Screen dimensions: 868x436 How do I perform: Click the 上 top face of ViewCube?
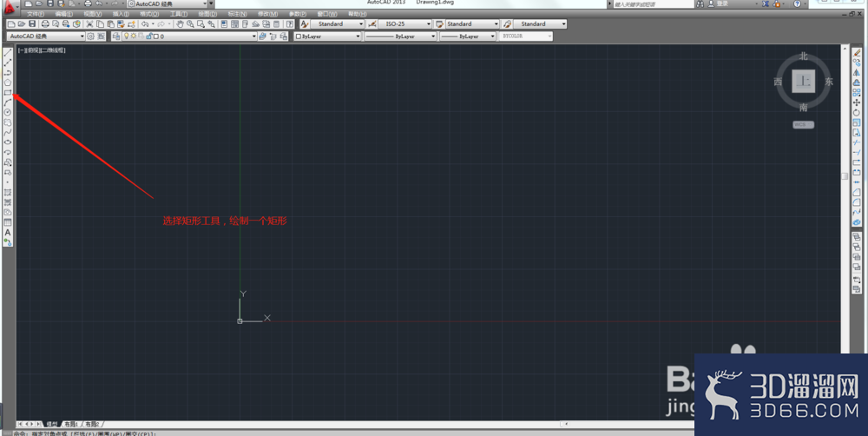[x=803, y=82]
